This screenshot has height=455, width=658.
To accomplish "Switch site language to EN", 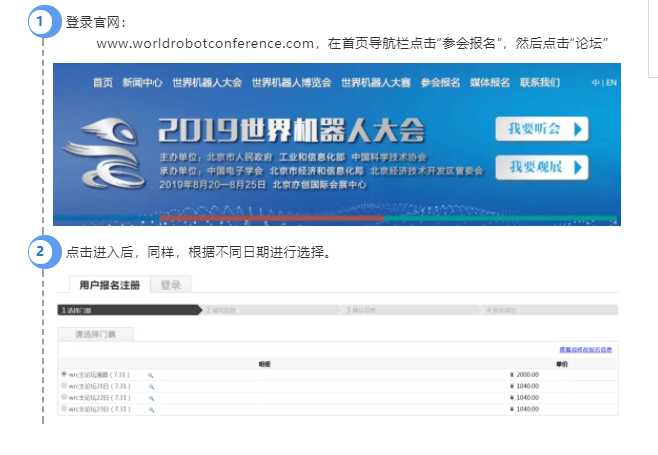I will (611, 83).
